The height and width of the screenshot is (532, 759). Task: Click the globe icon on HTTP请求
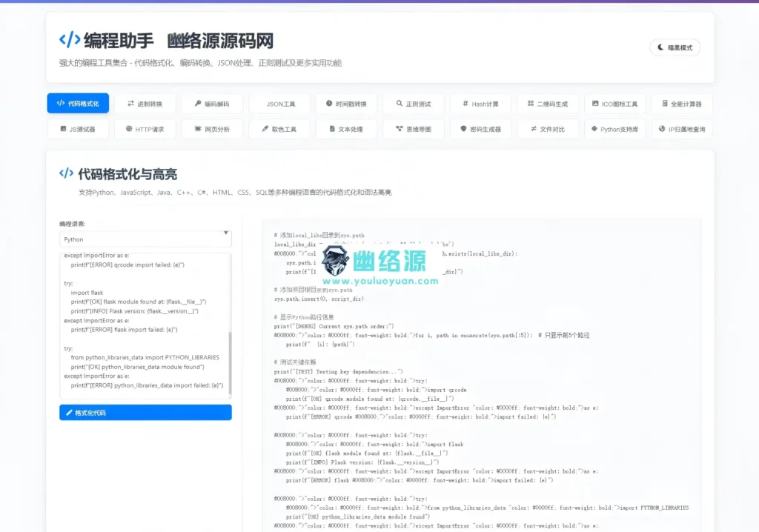pos(129,129)
